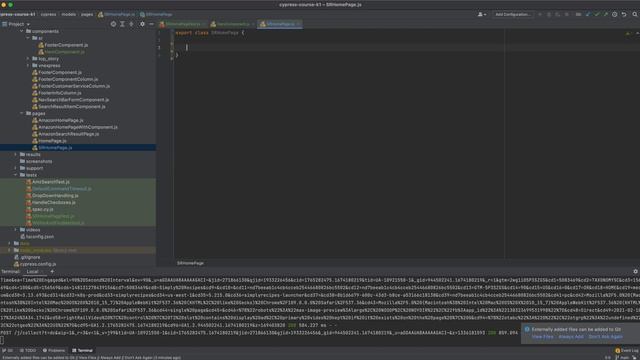Click Always Add link in notification
This screenshot has width=640, height=360.
[x=571, y=337]
